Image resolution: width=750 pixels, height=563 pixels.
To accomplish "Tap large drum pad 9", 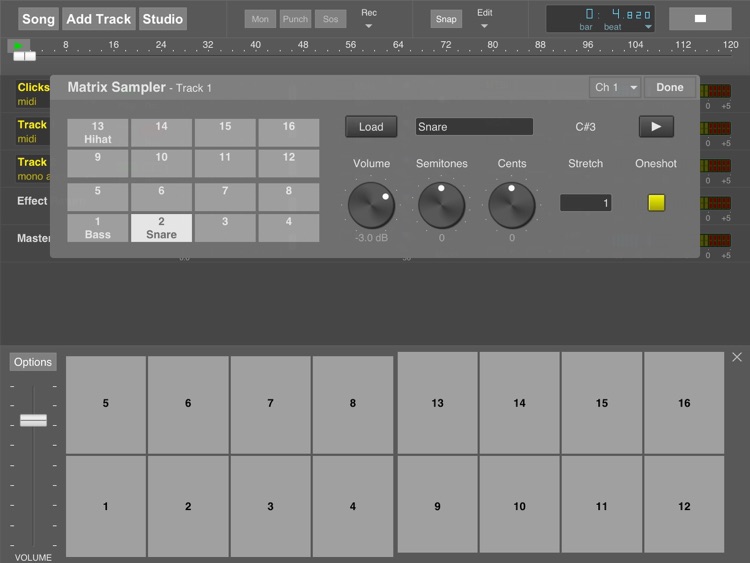I will (437, 504).
